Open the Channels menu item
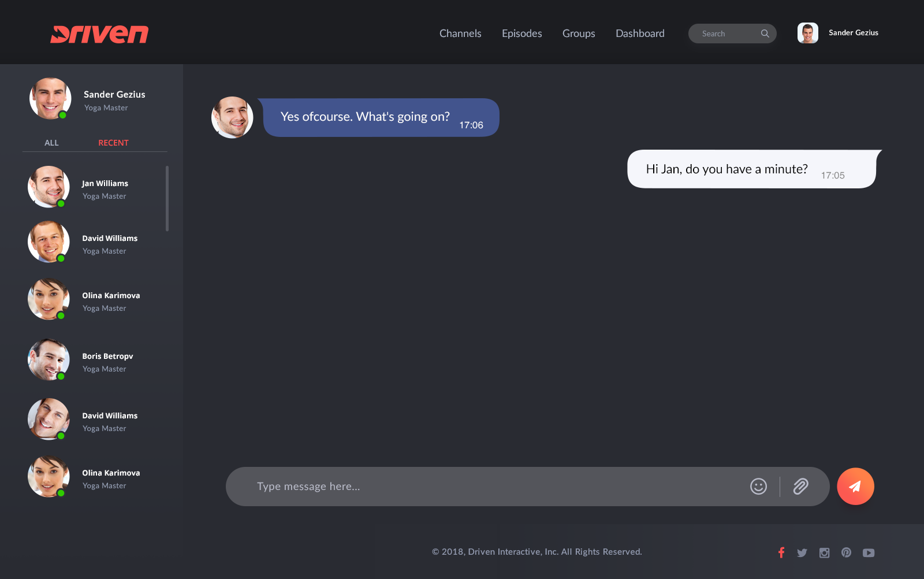Viewport: 924px width, 579px height. (460, 34)
